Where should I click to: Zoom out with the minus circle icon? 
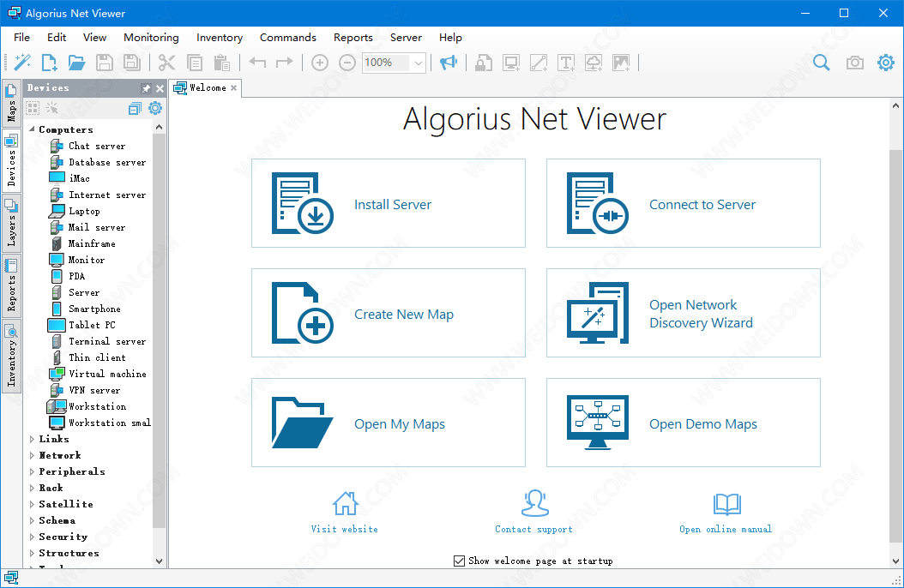point(347,63)
